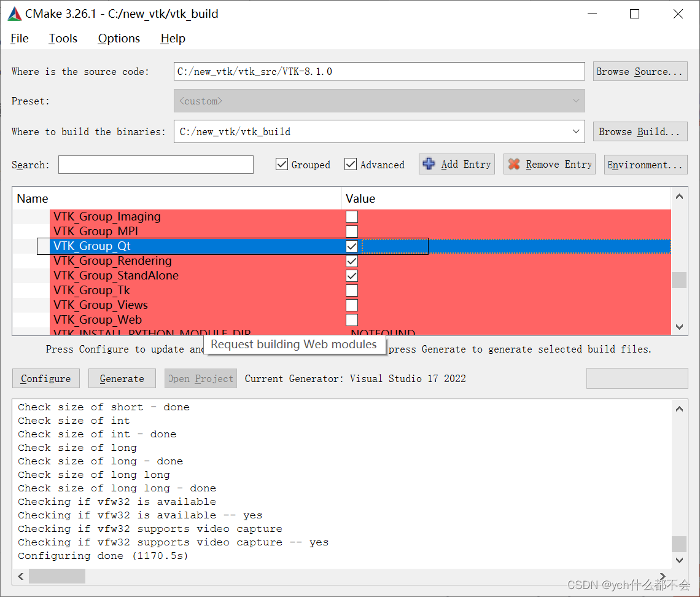Disable the Advanced checkbox

pyautogui.click(x=351, y=164)
